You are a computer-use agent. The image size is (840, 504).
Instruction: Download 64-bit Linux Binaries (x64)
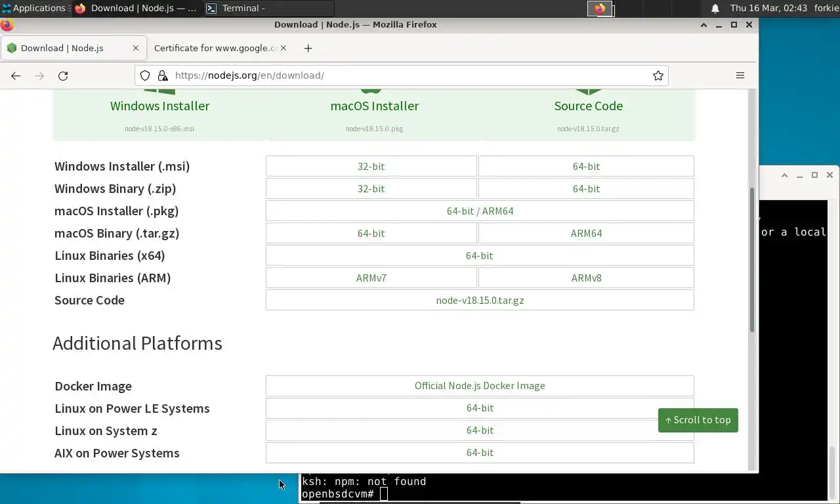[480, 255]
